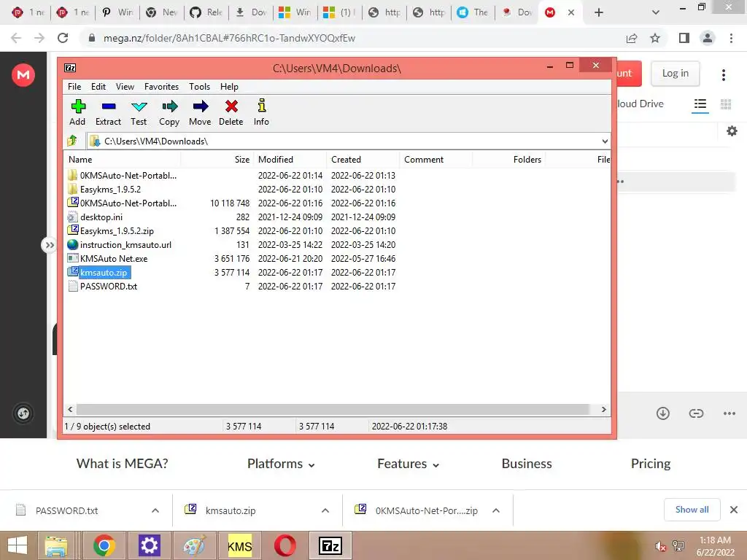Image resolution: width=747 pixels, height=560 pixels.
Task: Open the Business link
Action: click(527, 463)
